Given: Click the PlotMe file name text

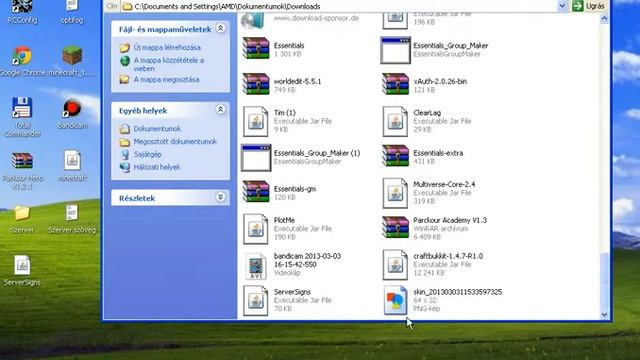Looking at the screenshot, I should coord(284,220).
